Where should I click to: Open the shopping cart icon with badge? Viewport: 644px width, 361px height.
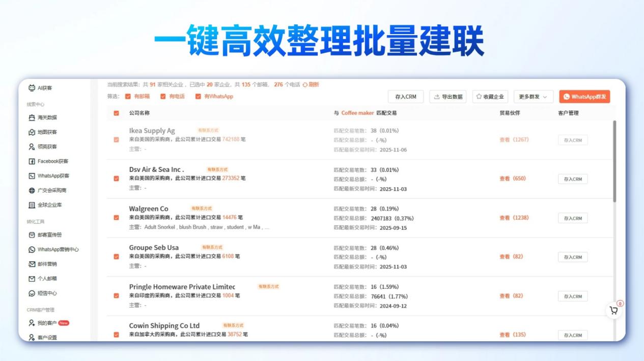pos(614,309)
